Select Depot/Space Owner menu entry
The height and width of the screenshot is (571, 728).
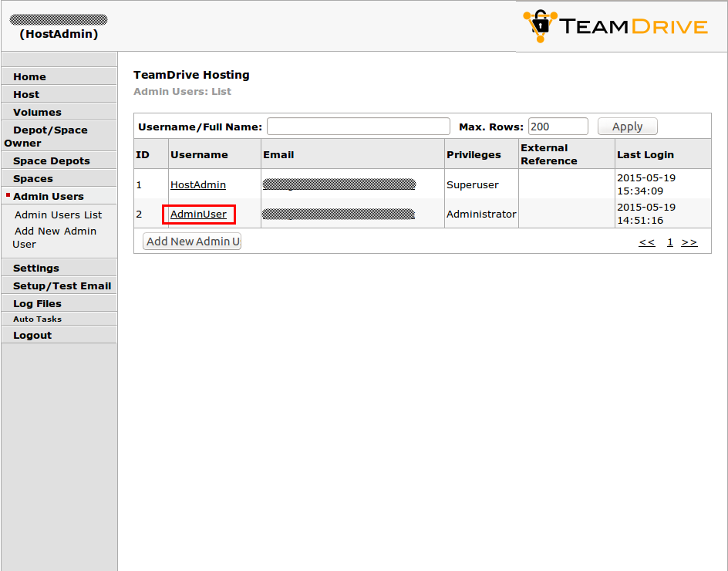pyautogui.click(x=49, y=136)
